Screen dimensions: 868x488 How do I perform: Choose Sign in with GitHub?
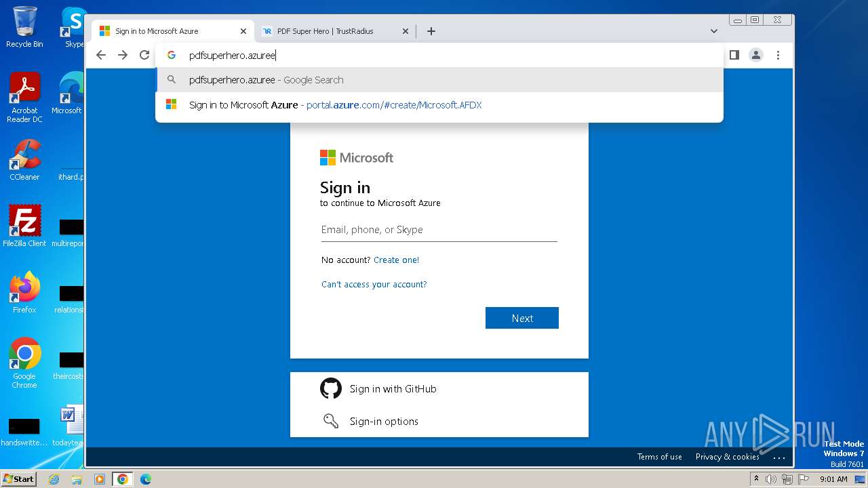click(439, 389)
